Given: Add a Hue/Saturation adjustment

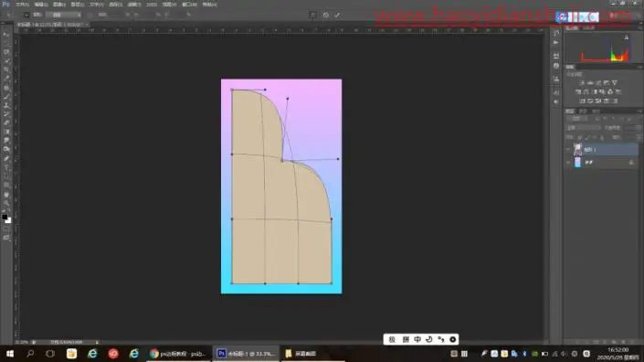Looking at the screenshot, I should click(578, 91).
